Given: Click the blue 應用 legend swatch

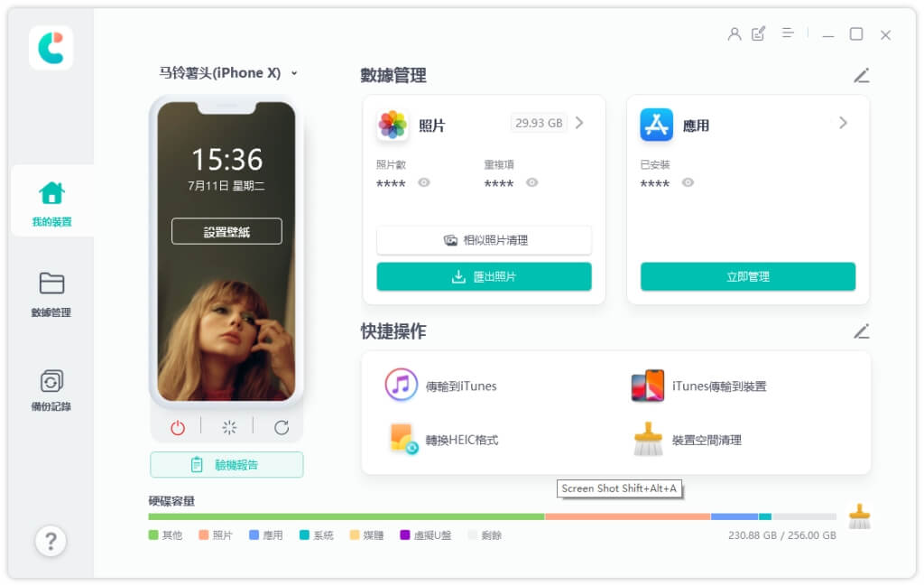Looking at the screenshot, I should [x=254, y=535].
